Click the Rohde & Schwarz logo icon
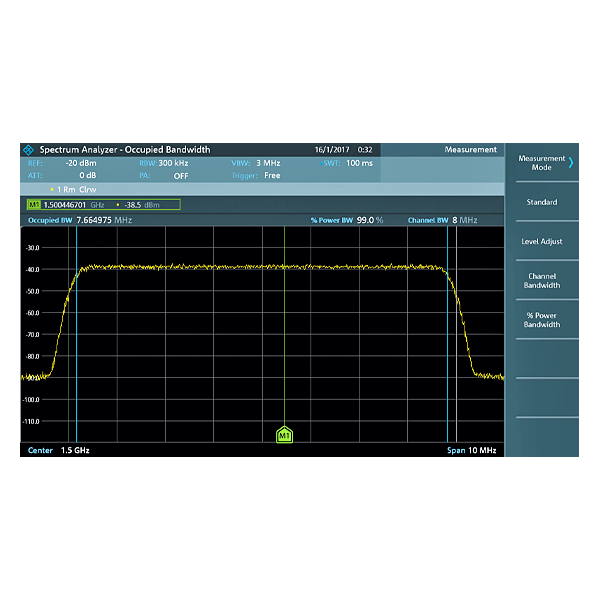Image resolution: width=600 pixels, height=600 pixels. [x=28, y=150]
